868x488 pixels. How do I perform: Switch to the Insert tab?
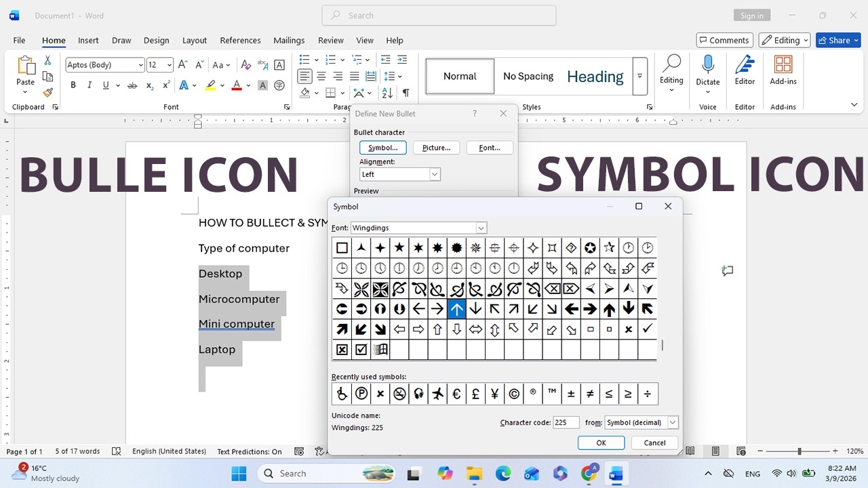(88, 40)
